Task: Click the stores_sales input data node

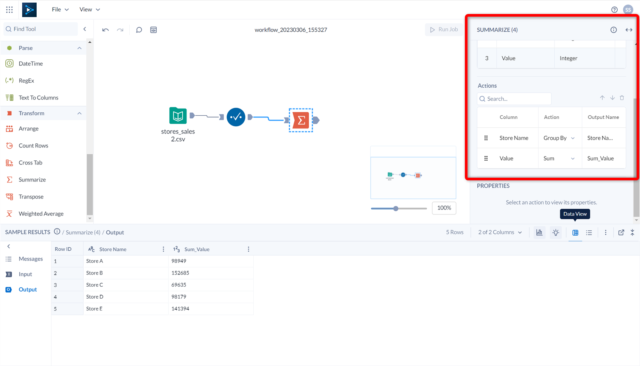Action: coord(178,115)
